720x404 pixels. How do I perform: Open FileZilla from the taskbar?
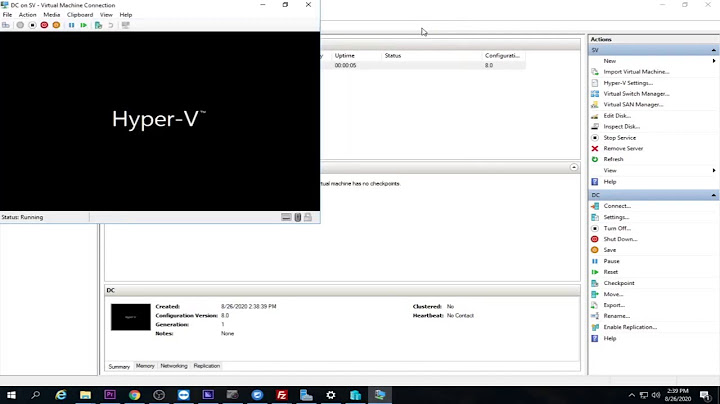pyautogui.click(x=281, y=395)
